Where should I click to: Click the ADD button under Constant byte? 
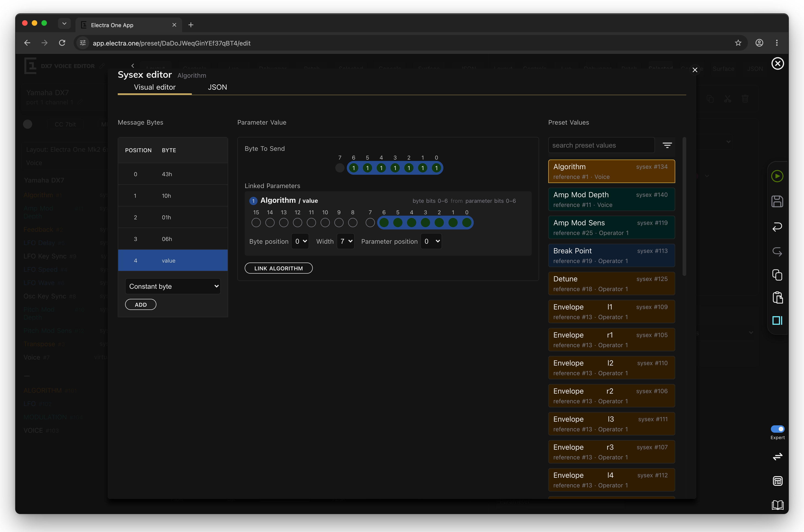coord(141,304)
